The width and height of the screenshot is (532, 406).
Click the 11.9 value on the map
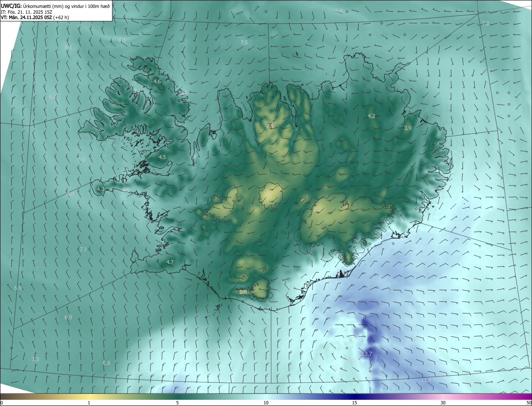pyautogui.click(x=426, y=380)
